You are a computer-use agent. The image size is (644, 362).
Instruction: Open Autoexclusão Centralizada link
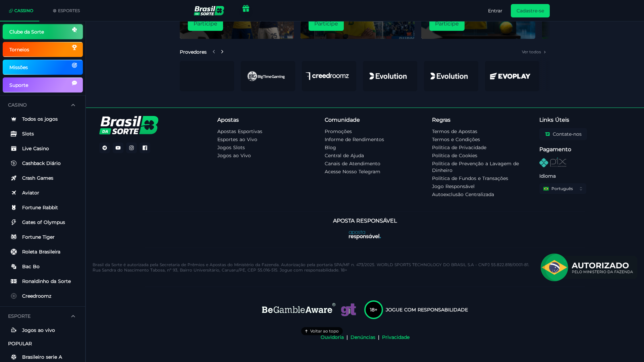coord(463,194)
